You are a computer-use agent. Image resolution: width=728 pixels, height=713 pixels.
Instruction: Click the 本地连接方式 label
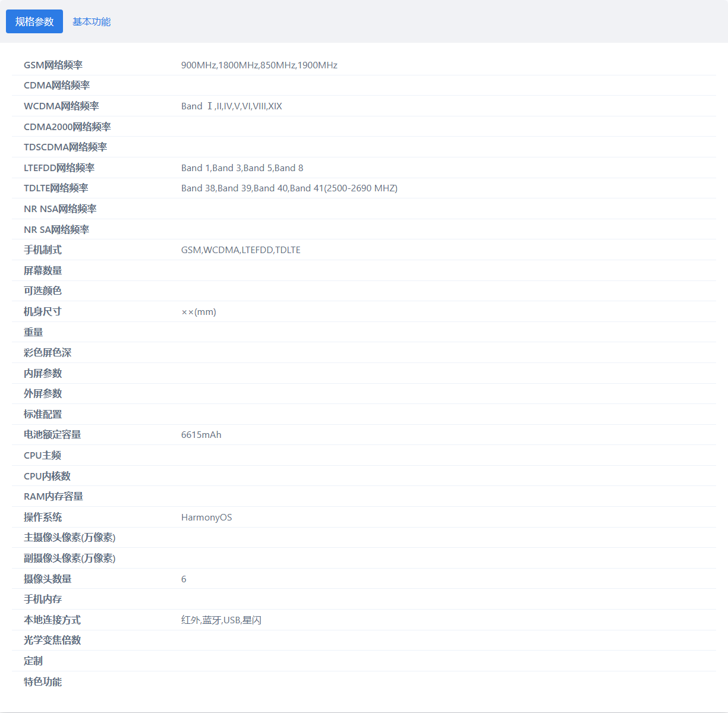pyautogui.click(x=52, y=620)
